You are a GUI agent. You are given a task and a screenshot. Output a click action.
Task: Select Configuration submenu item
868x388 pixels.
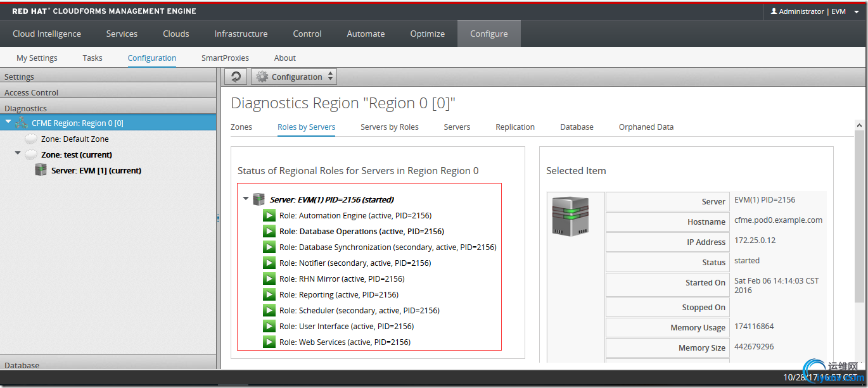point(152,58)
